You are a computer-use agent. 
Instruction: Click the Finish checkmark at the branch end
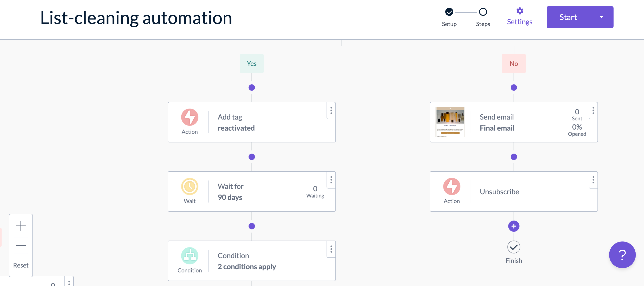514,247
